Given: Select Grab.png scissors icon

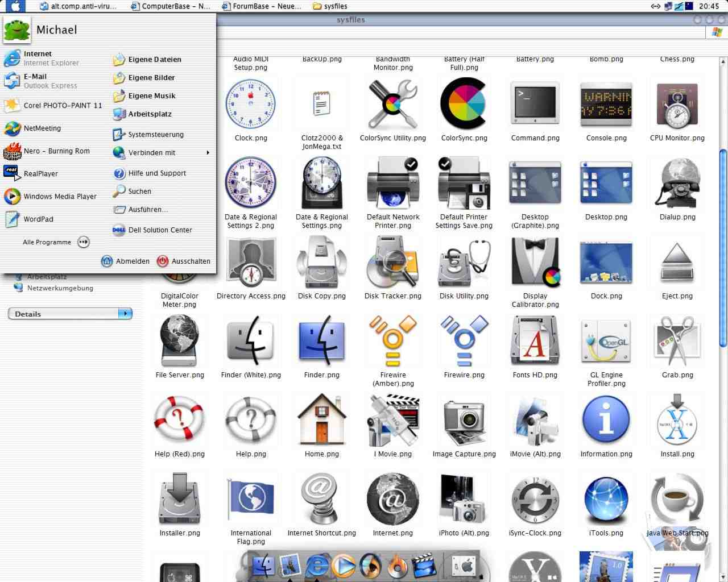Looking at the screenshot, I should 677,341.
